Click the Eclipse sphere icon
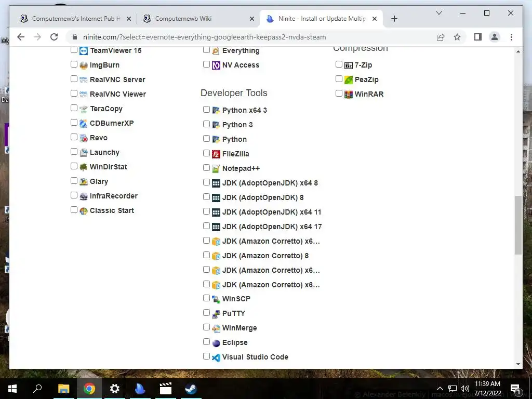 [x=216, y=343]
